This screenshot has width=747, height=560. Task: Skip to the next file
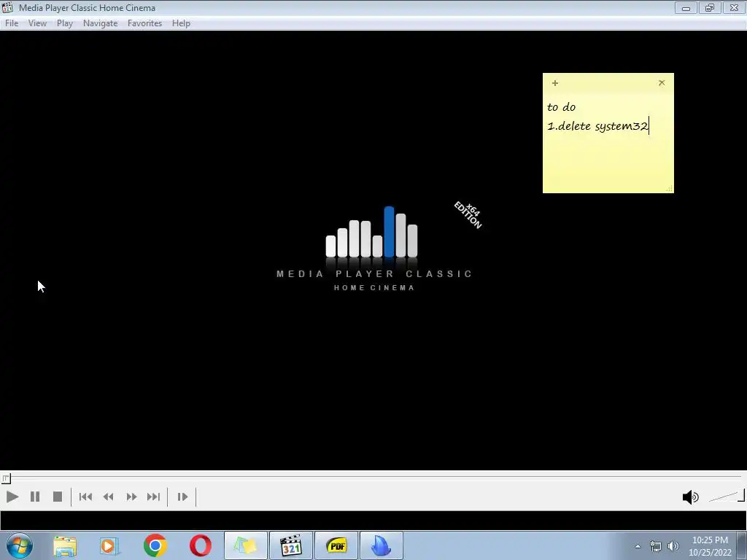pos(153,497)
